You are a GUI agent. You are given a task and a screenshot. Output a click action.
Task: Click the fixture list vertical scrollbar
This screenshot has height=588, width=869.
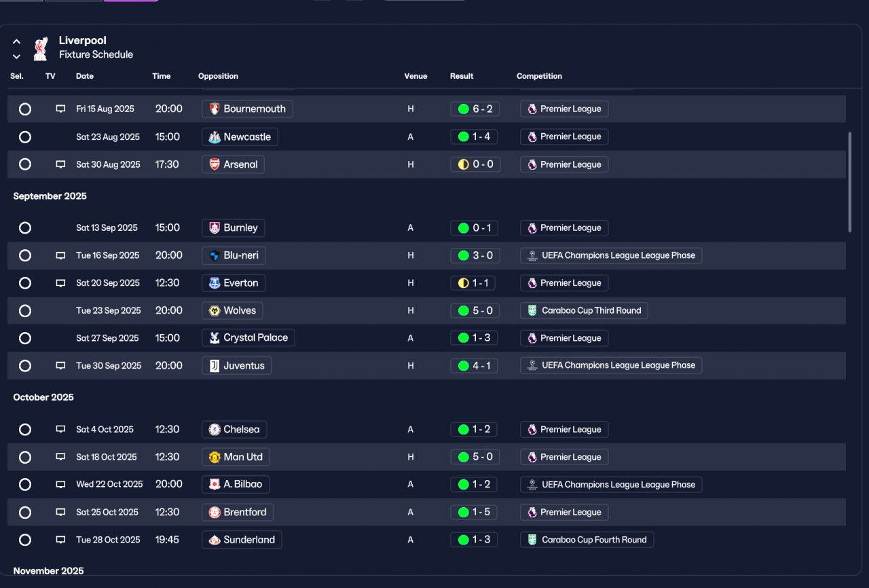coord(849,182)
